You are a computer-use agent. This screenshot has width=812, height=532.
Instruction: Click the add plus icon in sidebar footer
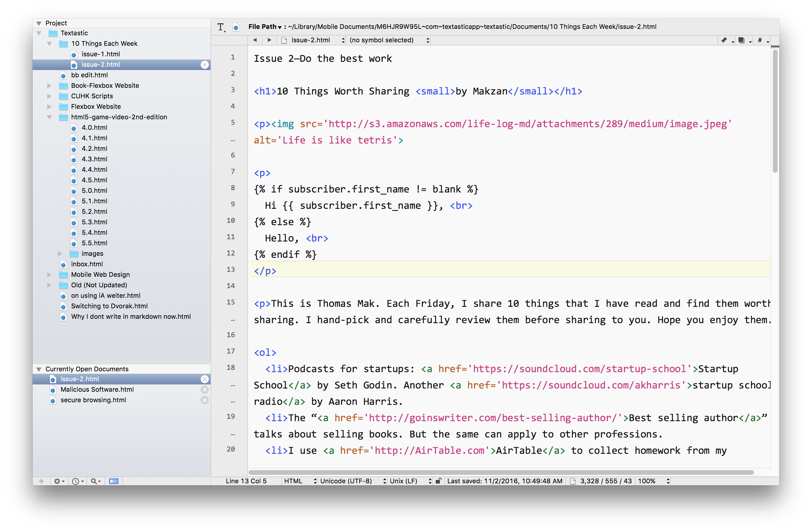pos(41,481)
